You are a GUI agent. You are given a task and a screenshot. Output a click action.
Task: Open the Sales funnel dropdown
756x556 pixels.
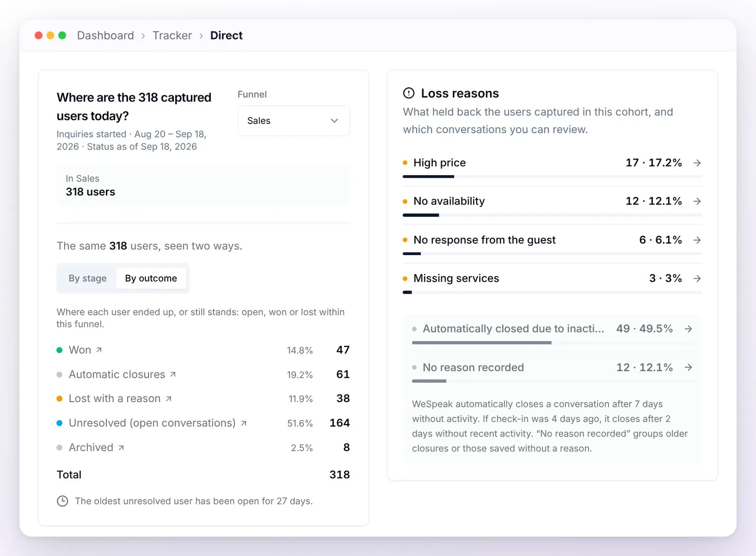point(293,121)
